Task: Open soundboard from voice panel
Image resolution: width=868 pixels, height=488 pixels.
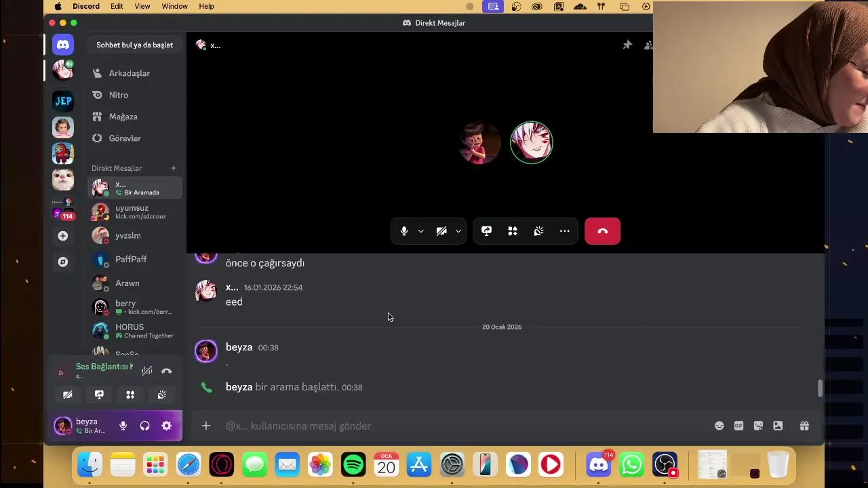Action: point(161,394)
